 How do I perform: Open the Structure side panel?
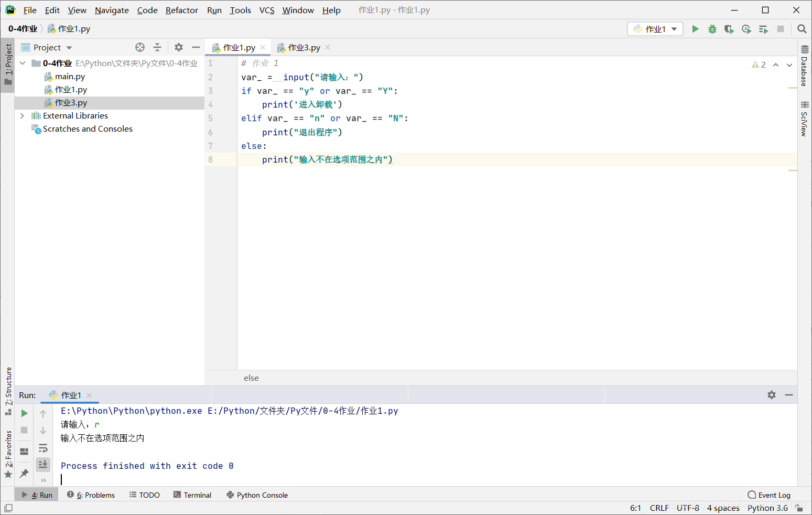pos(8,391)
